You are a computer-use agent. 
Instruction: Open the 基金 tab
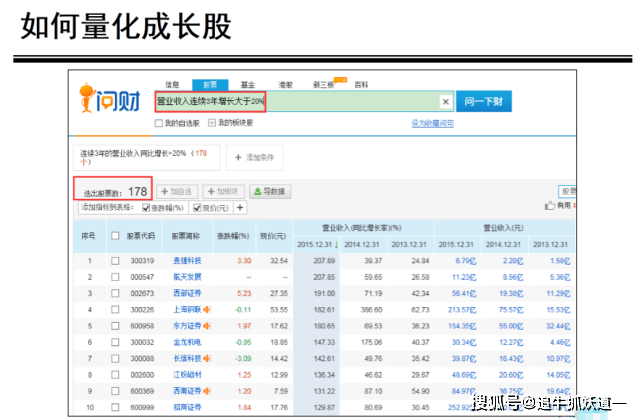[248, 85]
